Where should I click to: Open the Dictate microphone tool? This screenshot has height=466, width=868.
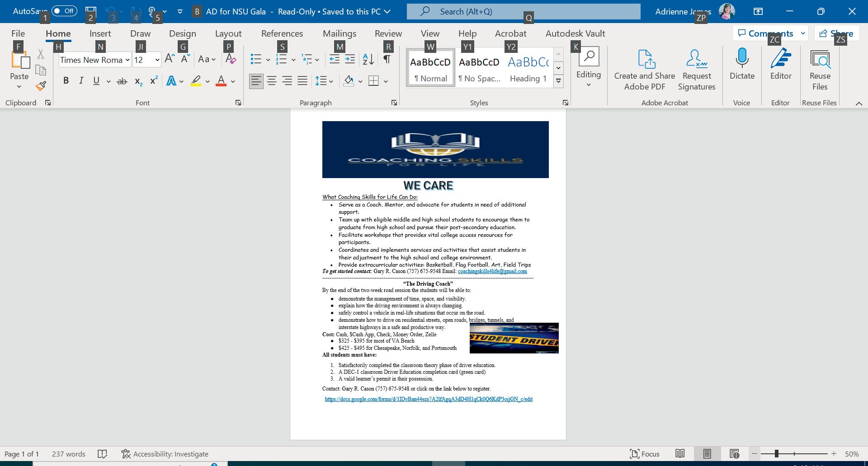coord(742,64)
